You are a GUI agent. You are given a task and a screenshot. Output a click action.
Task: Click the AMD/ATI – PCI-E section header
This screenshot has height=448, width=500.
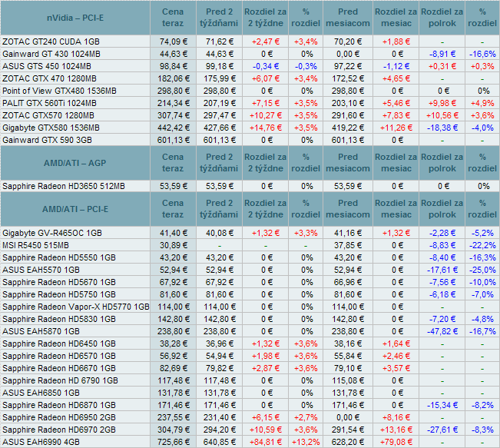point(77,207)
